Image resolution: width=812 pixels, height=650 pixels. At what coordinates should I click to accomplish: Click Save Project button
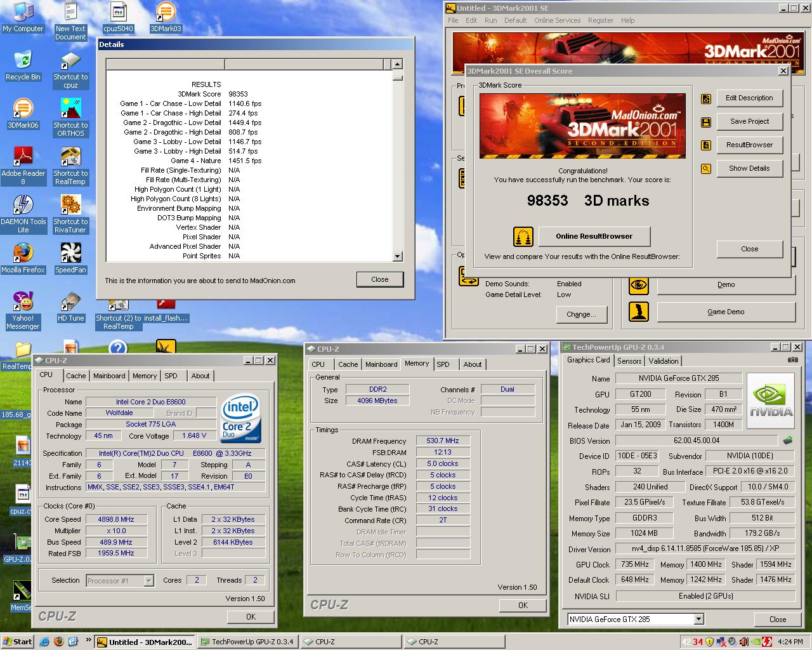(x=749, y=122)
